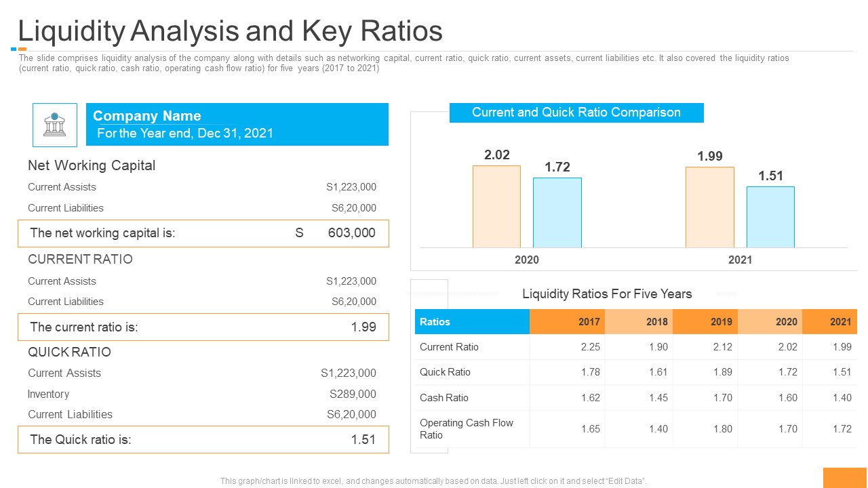Select the 'Cash Ratio' row label in table
The height and width of the screenshot is (488, 868).
[x=443, y=398]
